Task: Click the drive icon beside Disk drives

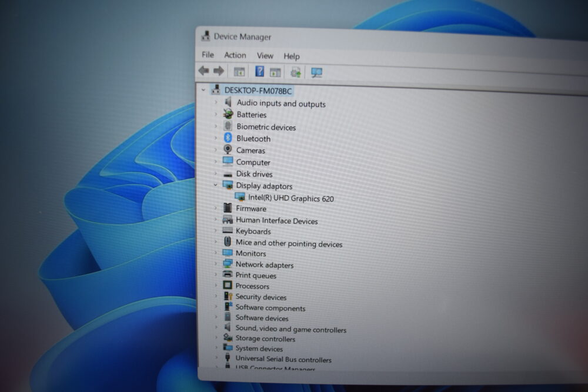Action: tap(228, 175)
